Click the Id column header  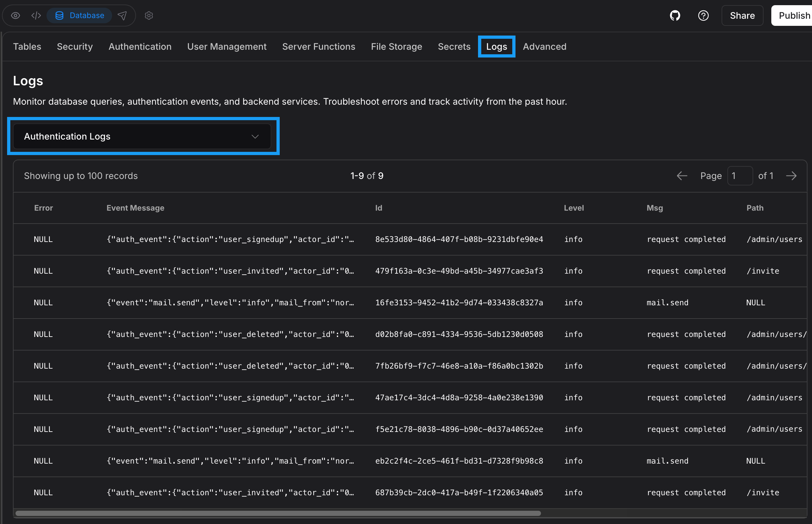click(x=379, y=208)
